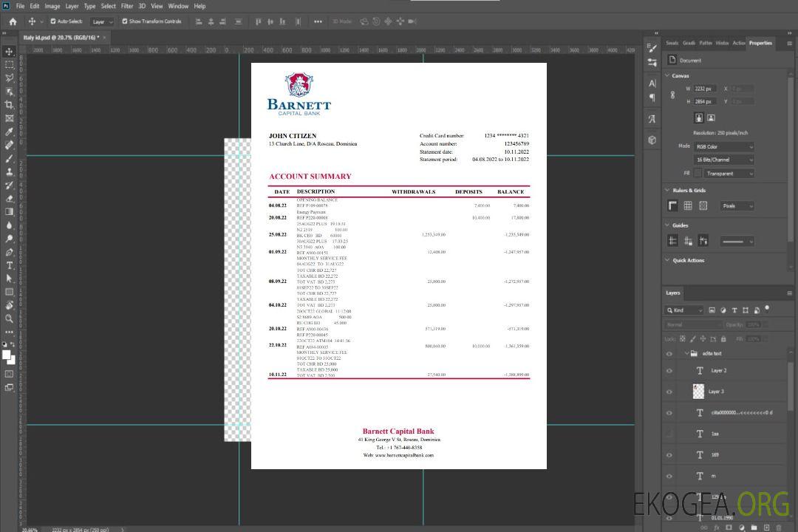This screenshot has height=532, width=798.
Task: Select the Blur tool
Action: point(9,225)
